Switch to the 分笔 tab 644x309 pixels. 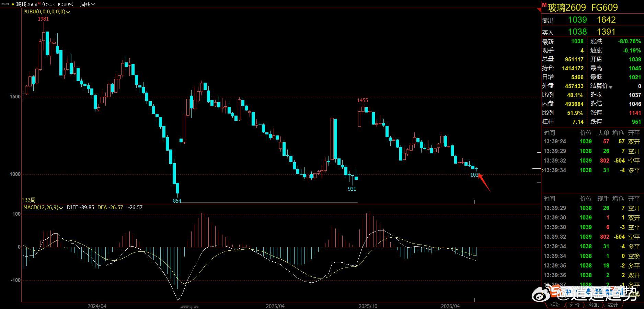(x=594, y=305)
